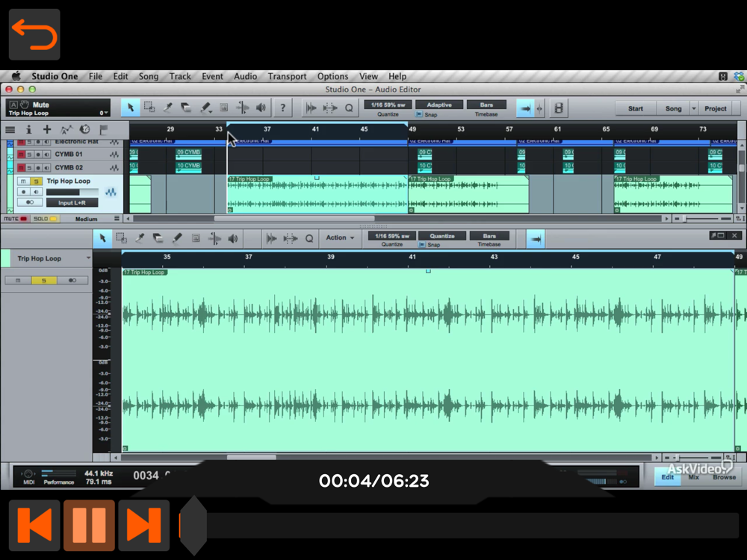Viewport: 747px width, 560px height.
Task: Select the Bend tool in the audio editor
Action: click(214, 238)
